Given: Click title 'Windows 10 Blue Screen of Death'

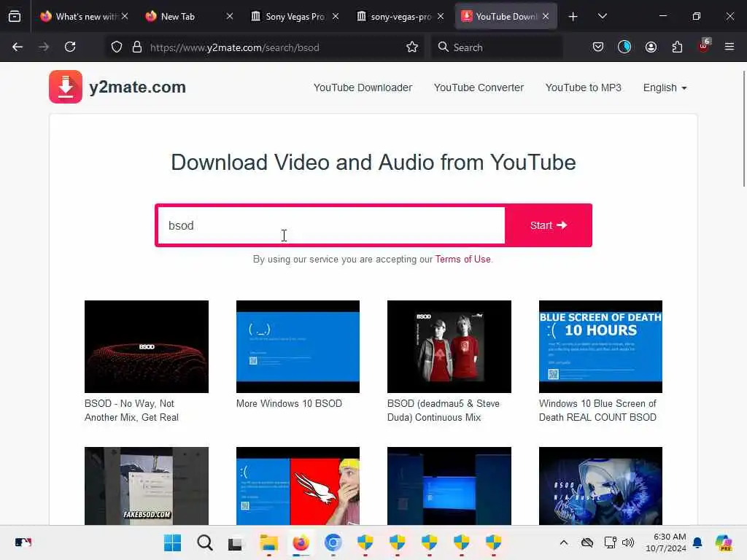Looking at the screenshot, I should coord(598,410).
